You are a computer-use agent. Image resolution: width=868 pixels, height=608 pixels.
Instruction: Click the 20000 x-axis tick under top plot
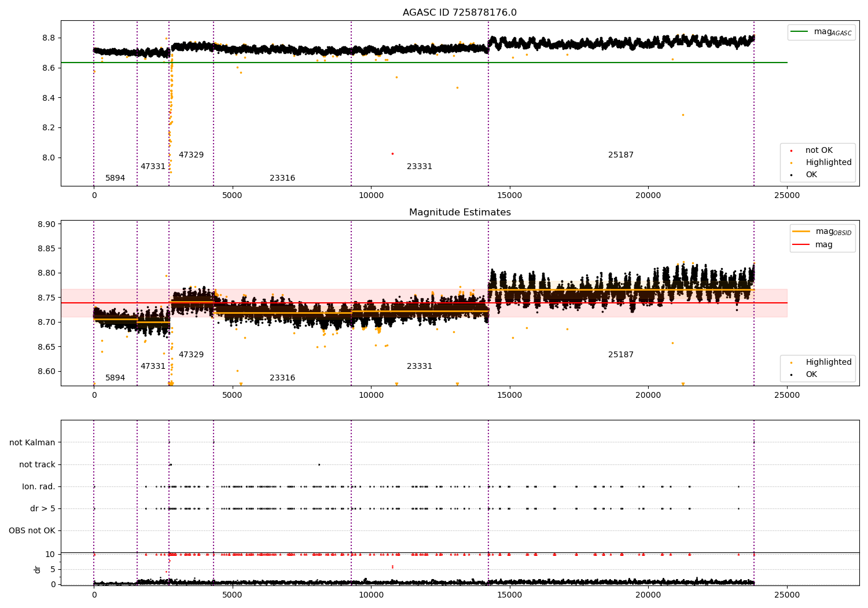tap(648, 196)
